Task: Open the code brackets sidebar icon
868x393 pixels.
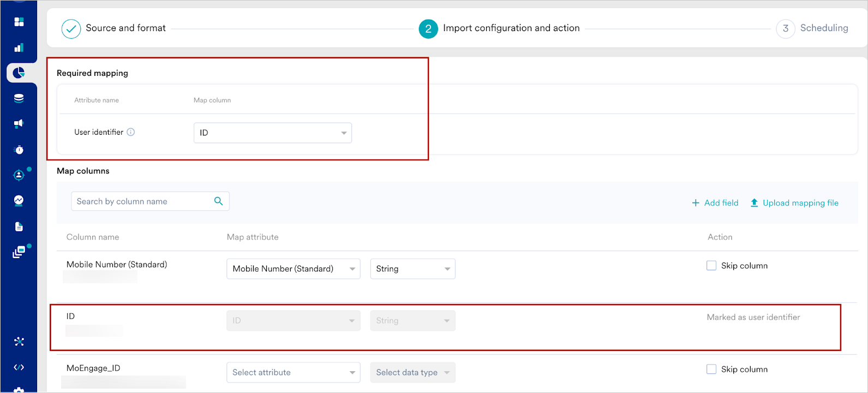Action: (19, 367)
